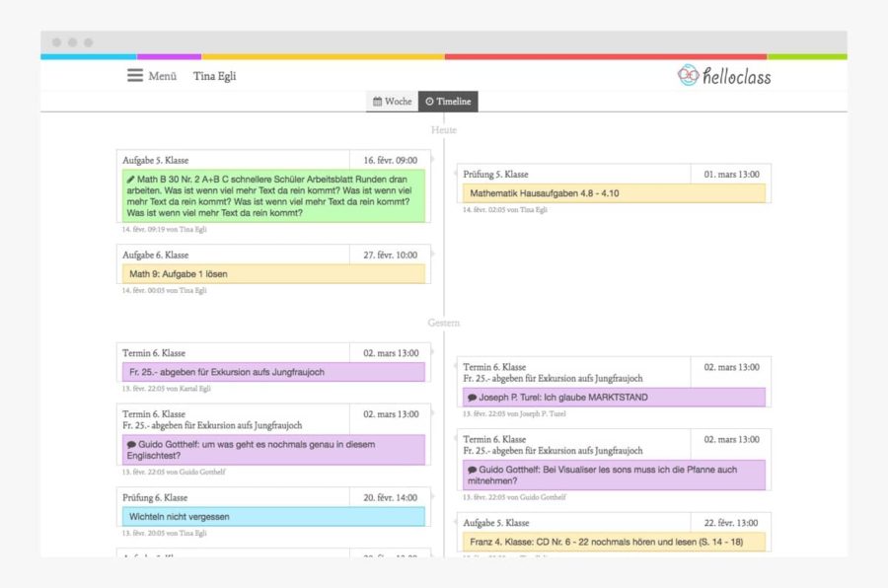Click the yellow segment of the top color bar
The height and width of the screenshot is (588, 888).
[x=323, y=56]
